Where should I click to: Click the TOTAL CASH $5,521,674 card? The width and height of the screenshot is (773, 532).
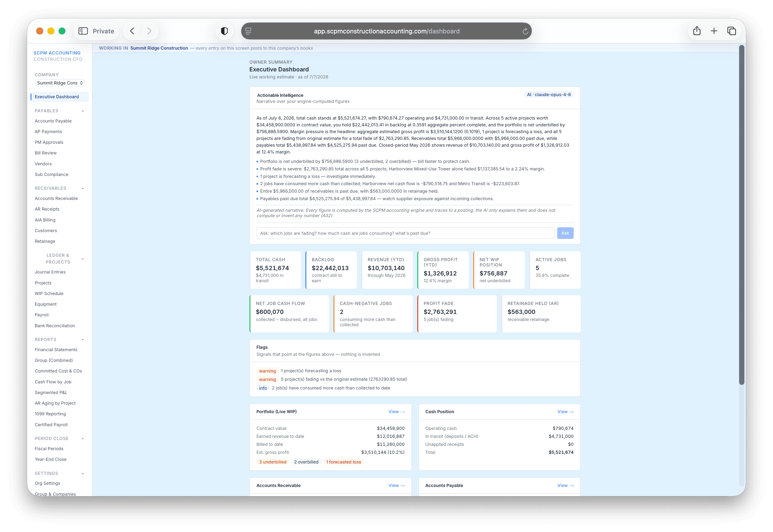tap(275, 270)
